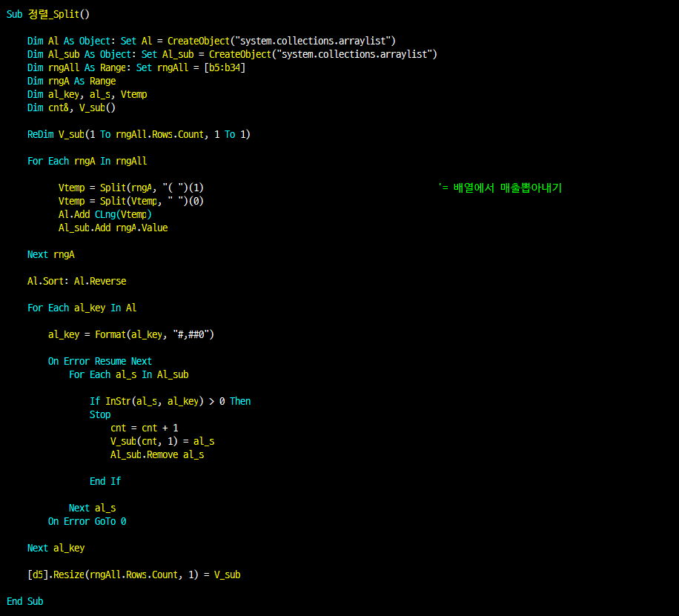
Task: Click the 'Dim Al_sub As Object' declaration line
Action: pos(232,55)
